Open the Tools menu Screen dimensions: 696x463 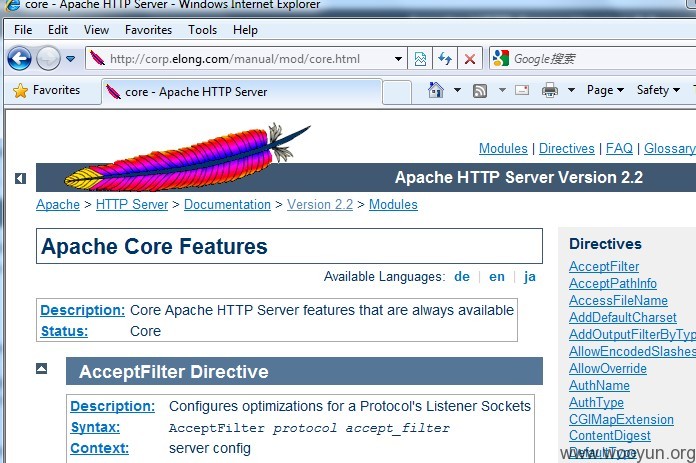(x=202, y=30)
